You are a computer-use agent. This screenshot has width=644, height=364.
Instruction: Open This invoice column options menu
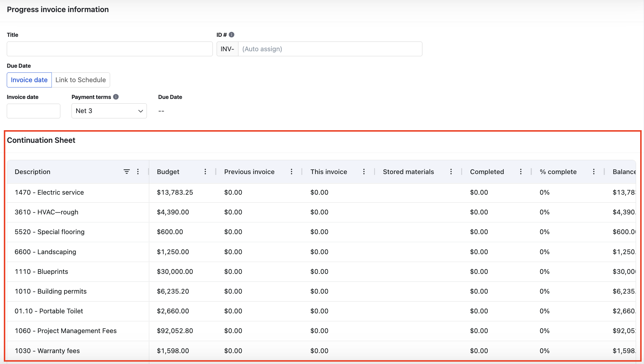[364, 172]
